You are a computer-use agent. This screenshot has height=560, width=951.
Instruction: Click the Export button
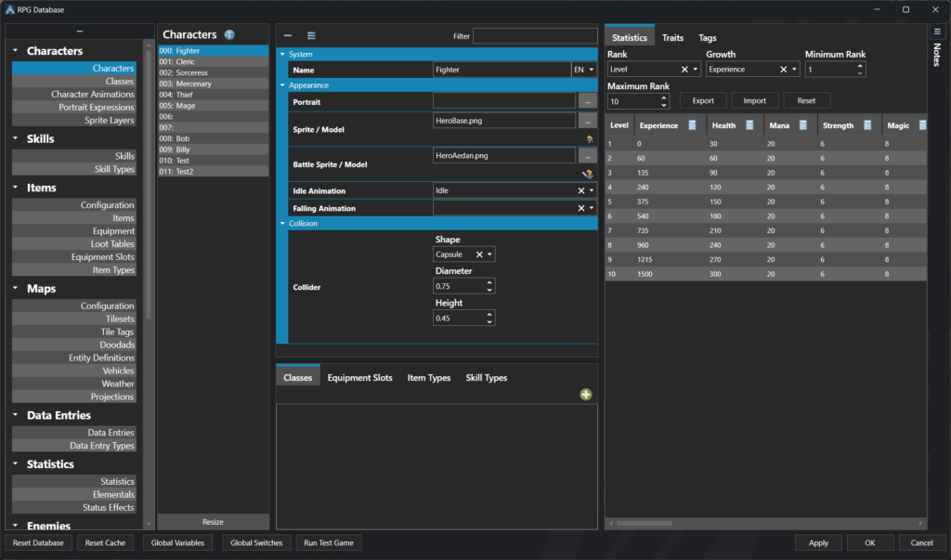click(703, 100)
